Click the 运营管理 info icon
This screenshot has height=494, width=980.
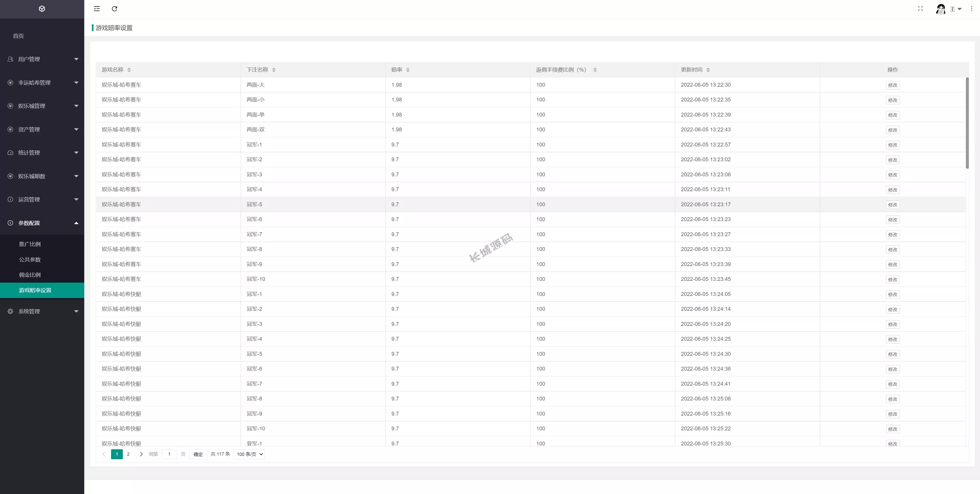click(x=10, y=200)
